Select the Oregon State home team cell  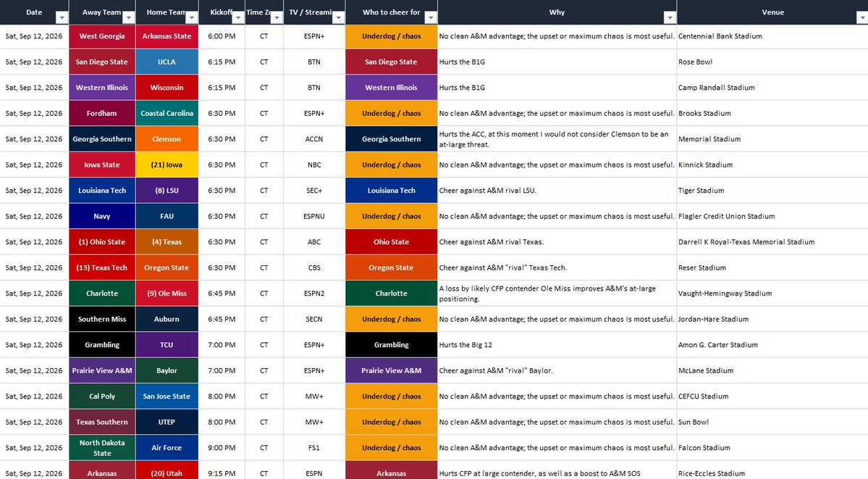click(x=167, y=268)
